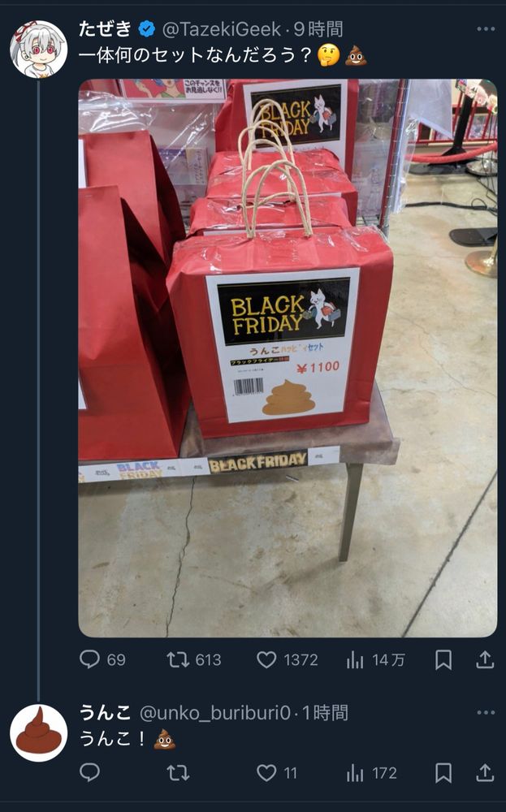The image size is (506, 812).
Task: Visit the @unko_buriburi0 handle link
Action: click(x=215, y=713)
